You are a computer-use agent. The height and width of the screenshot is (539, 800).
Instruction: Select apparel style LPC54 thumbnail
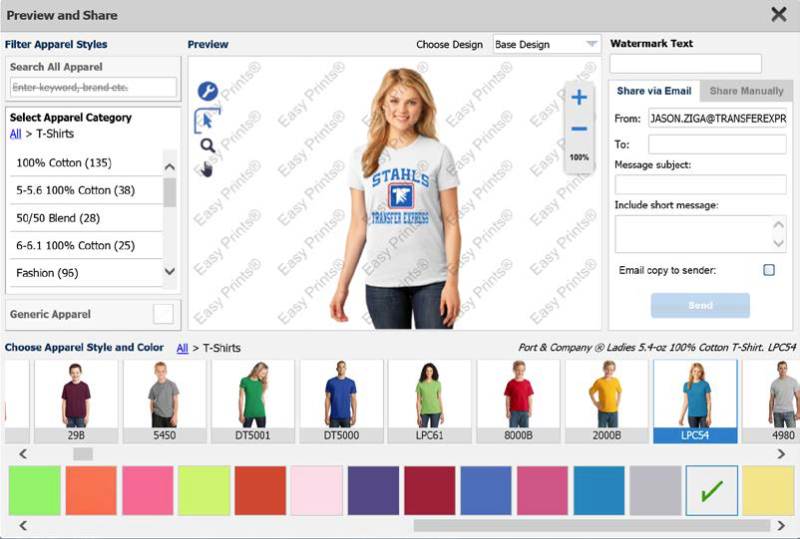point(695,401)
